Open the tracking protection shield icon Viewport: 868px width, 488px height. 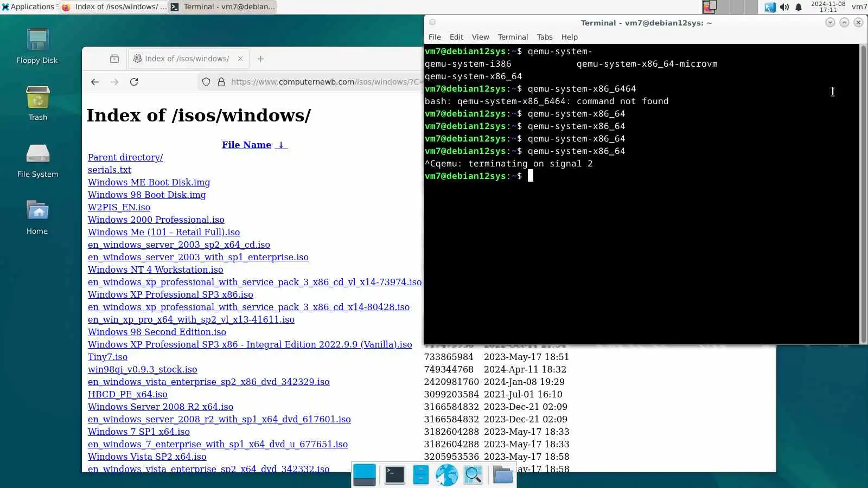[206, 82]
